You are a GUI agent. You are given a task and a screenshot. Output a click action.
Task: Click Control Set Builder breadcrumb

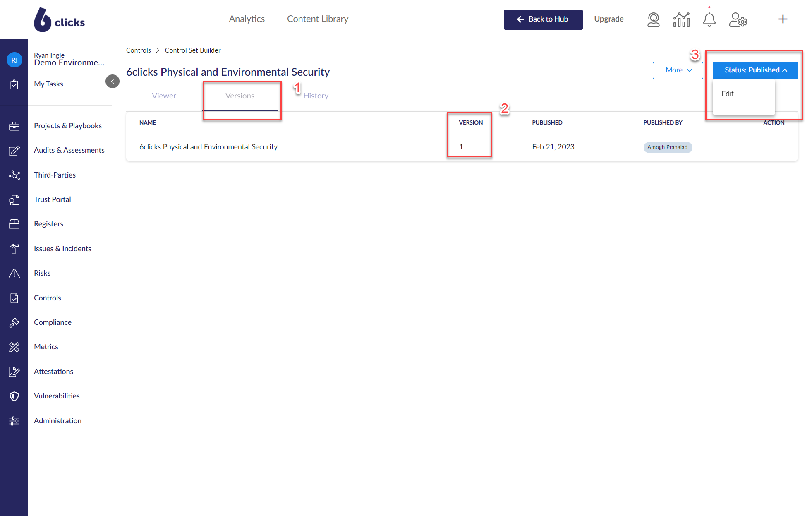pos(193,50)
